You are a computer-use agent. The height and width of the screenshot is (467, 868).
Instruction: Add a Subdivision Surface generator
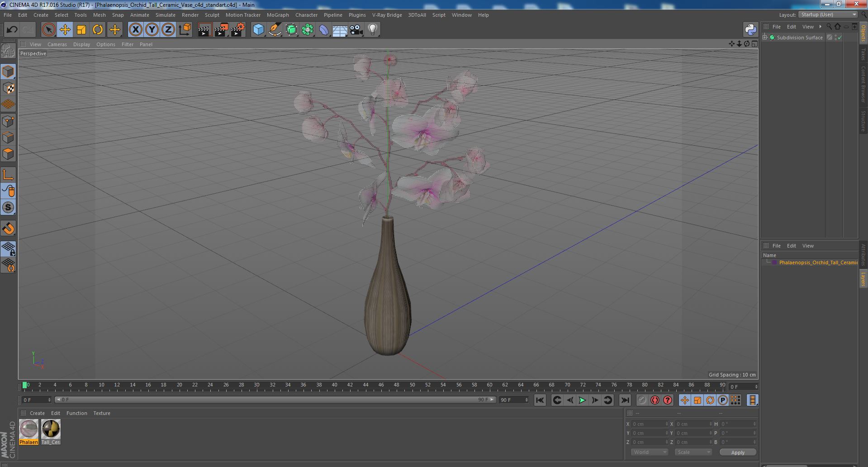pyautogui.click(x=291, y=30)
